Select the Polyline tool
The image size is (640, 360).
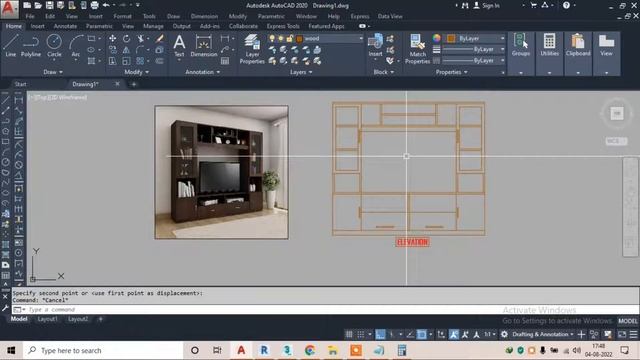[x=31, y=45]
